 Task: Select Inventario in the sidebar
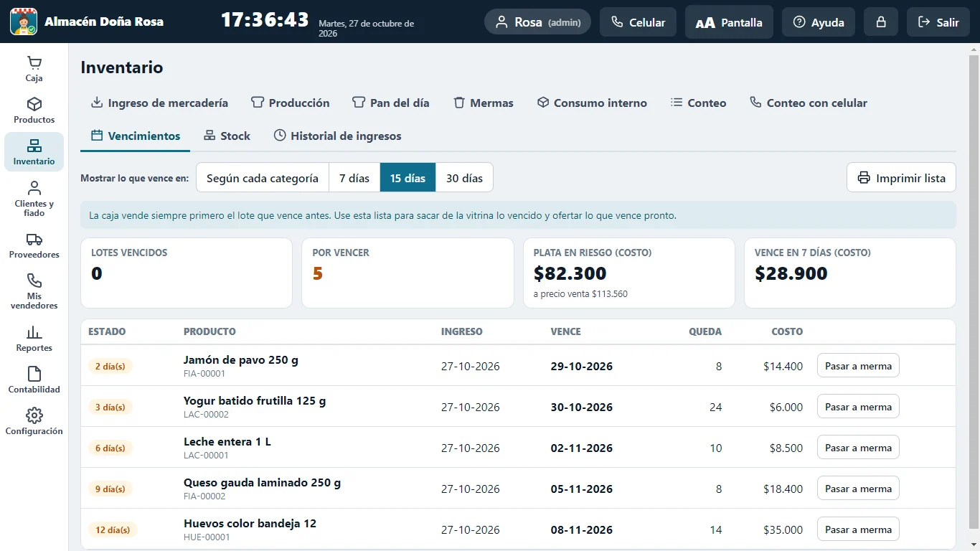34,152
